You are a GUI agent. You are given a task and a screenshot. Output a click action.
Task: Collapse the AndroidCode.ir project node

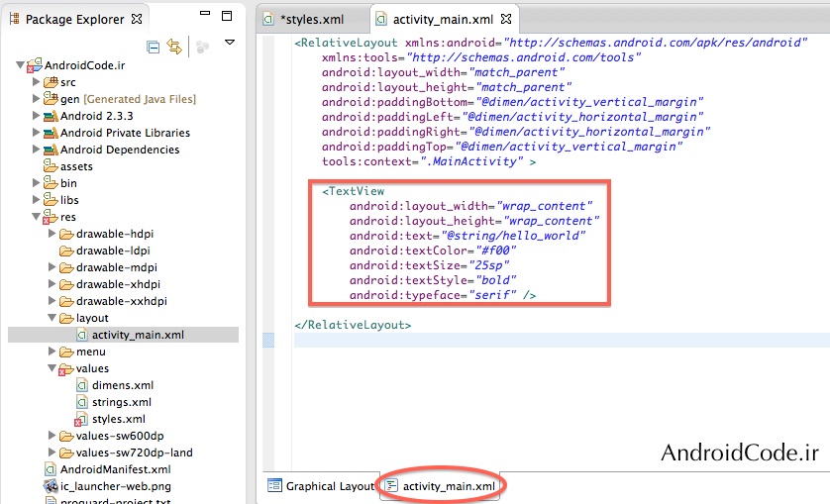pyautogui.click(x=21, y=65)
